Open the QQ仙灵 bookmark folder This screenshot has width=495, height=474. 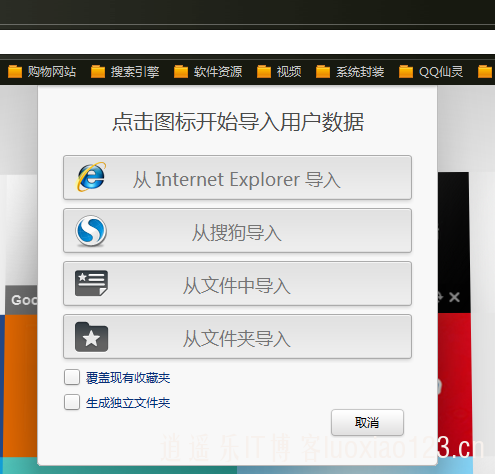click(431, 71)
